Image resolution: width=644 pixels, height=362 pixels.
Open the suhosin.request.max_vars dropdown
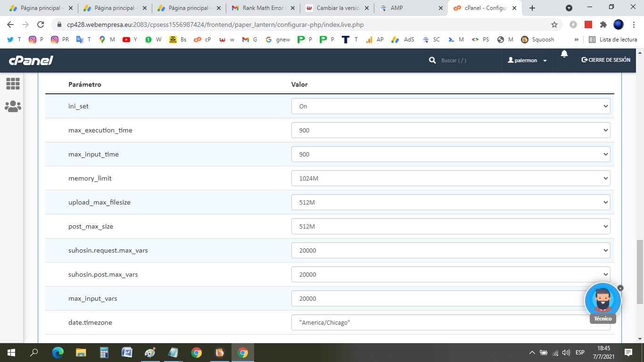[x=451, y=250]
